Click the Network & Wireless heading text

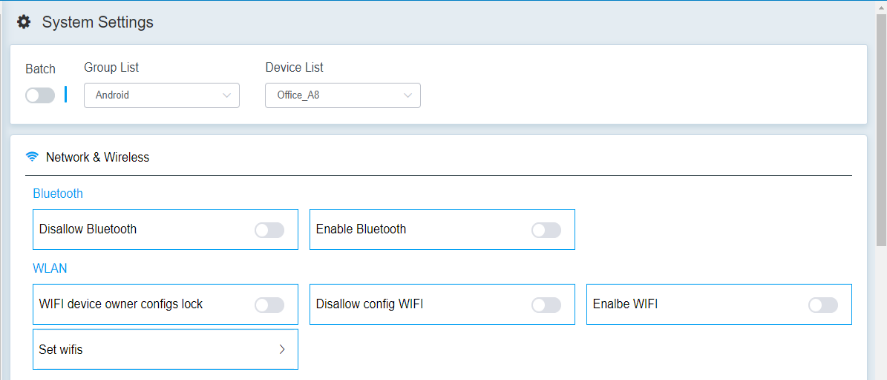pos(97,157)
